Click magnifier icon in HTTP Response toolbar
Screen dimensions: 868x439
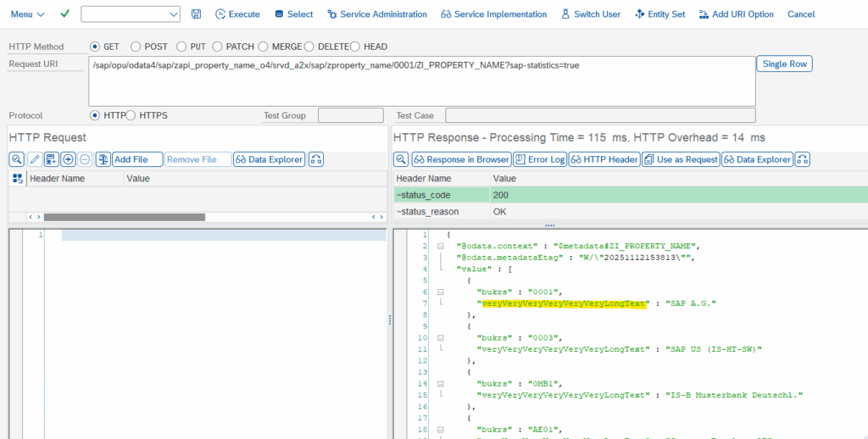402,159
